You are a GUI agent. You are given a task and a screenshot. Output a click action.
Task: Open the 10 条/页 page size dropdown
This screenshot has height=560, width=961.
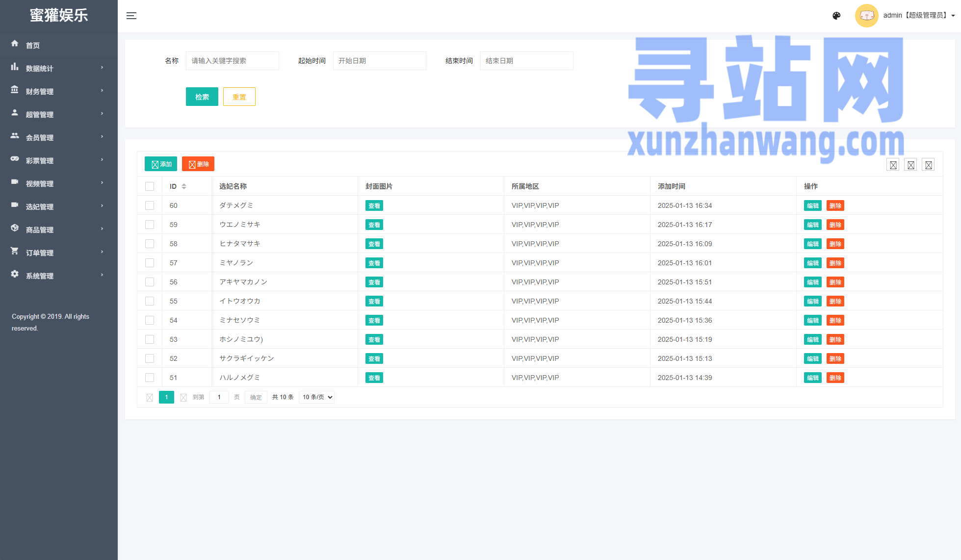(316, 397)
